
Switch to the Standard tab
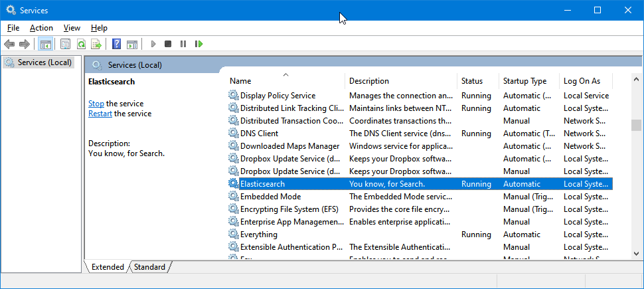coord(149,267)
